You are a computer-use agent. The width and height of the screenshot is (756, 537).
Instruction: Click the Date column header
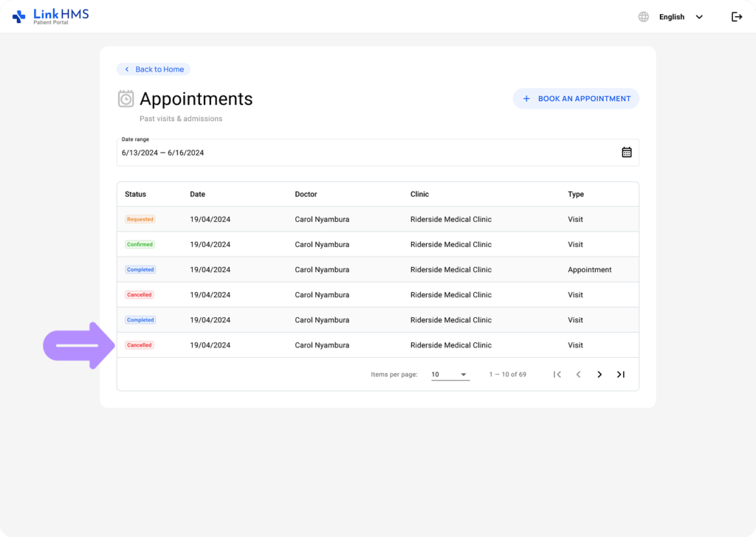[x=197, y=194]
